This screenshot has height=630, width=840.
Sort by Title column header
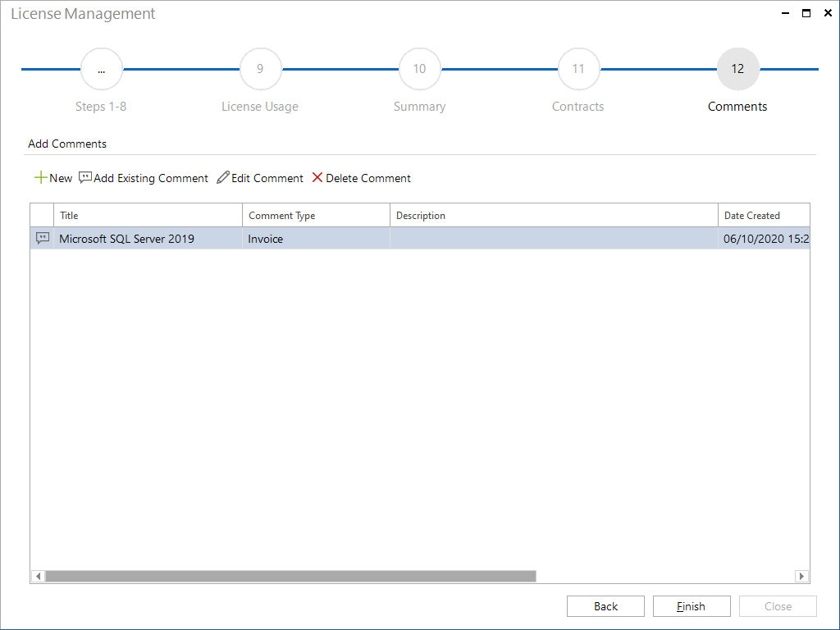coord(148,216)
